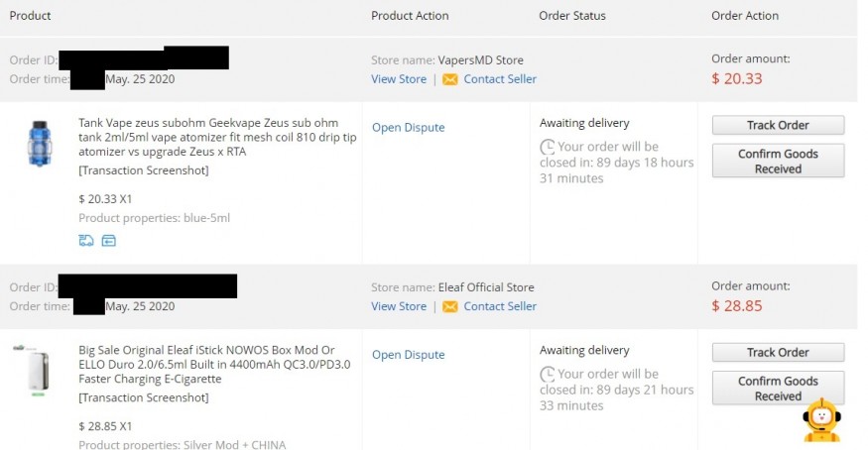Open Dispute for the Zeus tank order
This screenshot has height=450, width=868.
tap(408, 127)
